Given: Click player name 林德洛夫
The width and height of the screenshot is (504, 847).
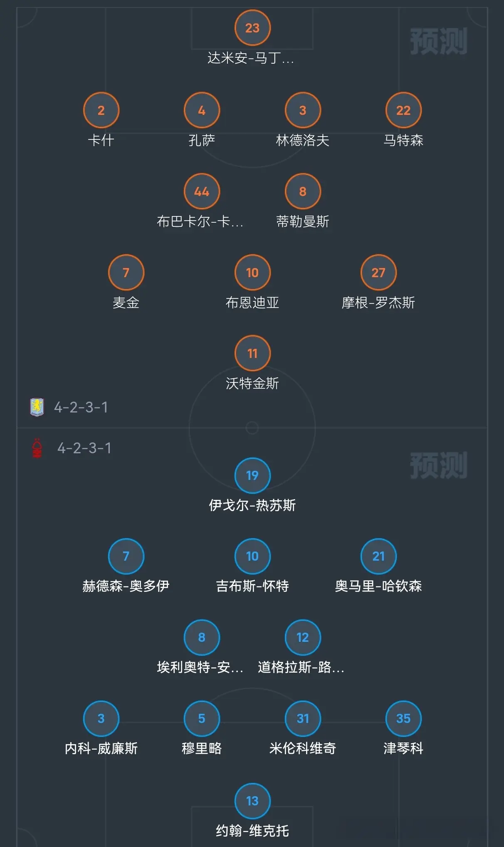Looking at the screenshot, I should tap(303, 140).
